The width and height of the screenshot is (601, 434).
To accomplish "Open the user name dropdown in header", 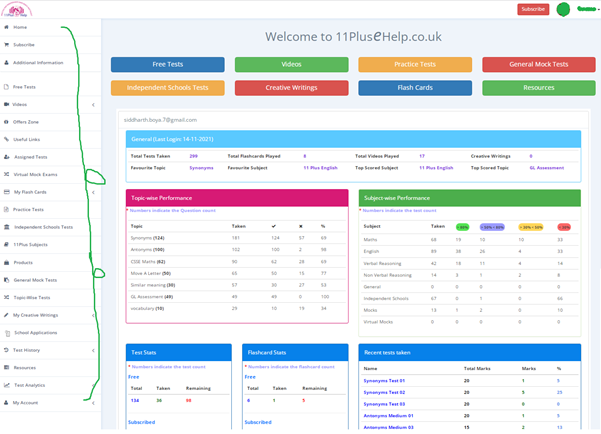I will (x=588, y=9).
